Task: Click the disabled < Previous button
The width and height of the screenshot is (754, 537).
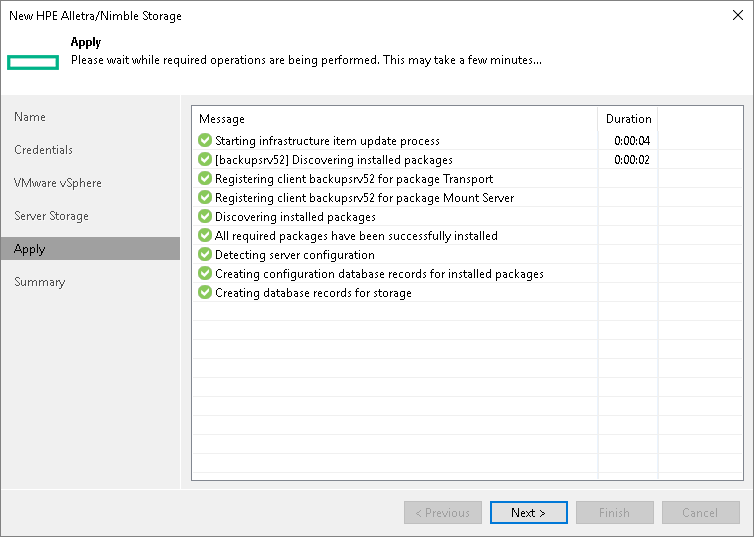Action: click(442, 512)
